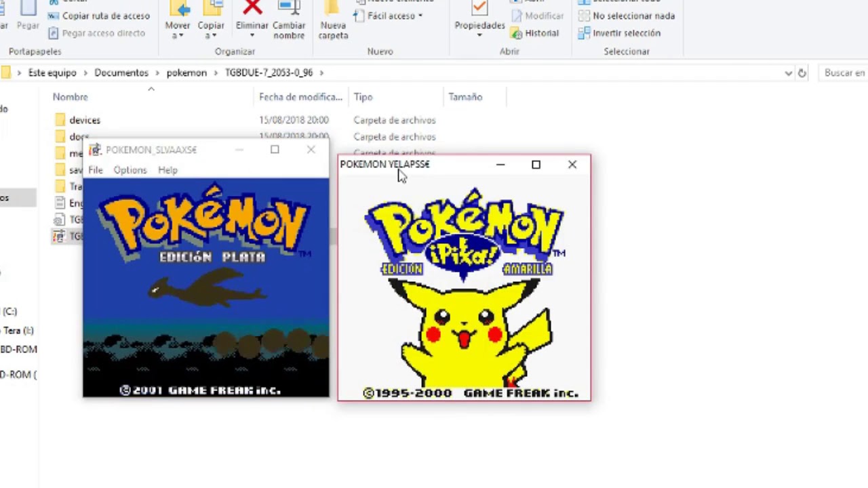Click Historial in the Abrir group

coord(534,33)
